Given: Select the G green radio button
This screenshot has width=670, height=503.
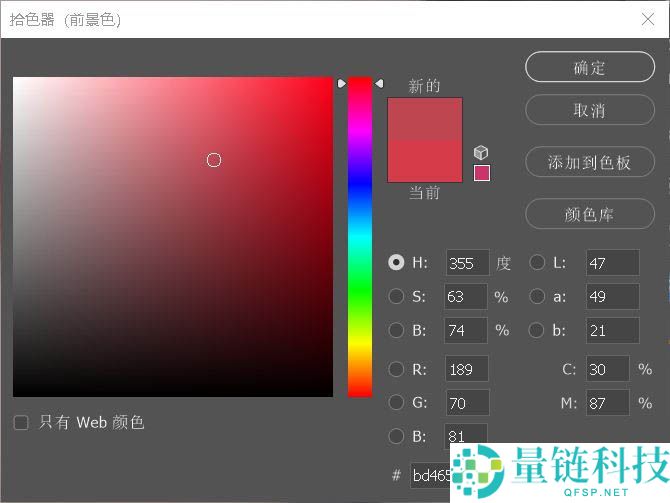Looking at the screenshot, I should pos(396,403).
